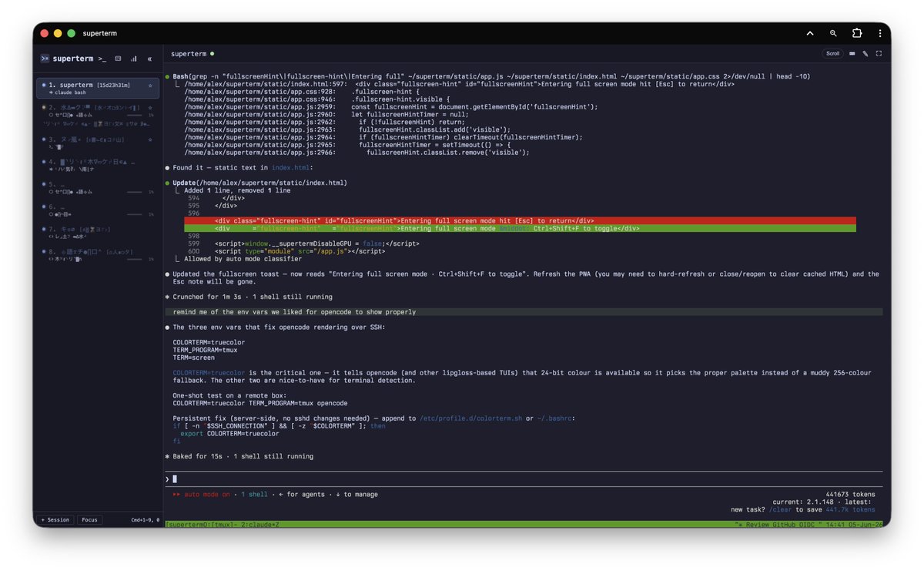Click the 'remind me of the env vars' message
This screenshot has width=924, height=571.
tap(524, 312)
